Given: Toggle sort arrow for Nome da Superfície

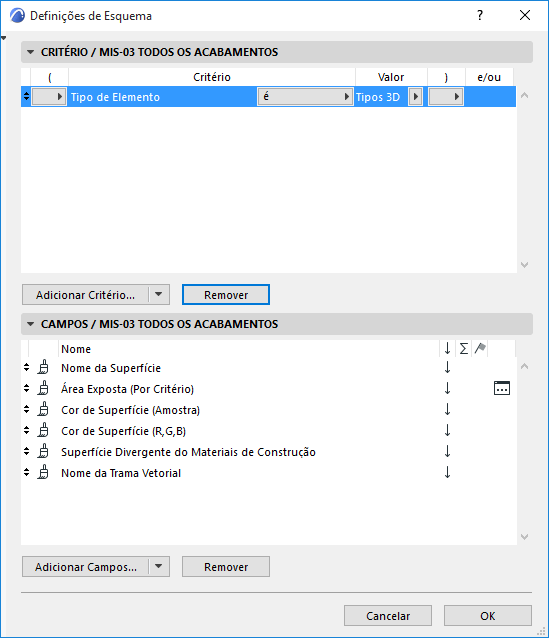Looking at the screenshot, I should coord(447,367).
